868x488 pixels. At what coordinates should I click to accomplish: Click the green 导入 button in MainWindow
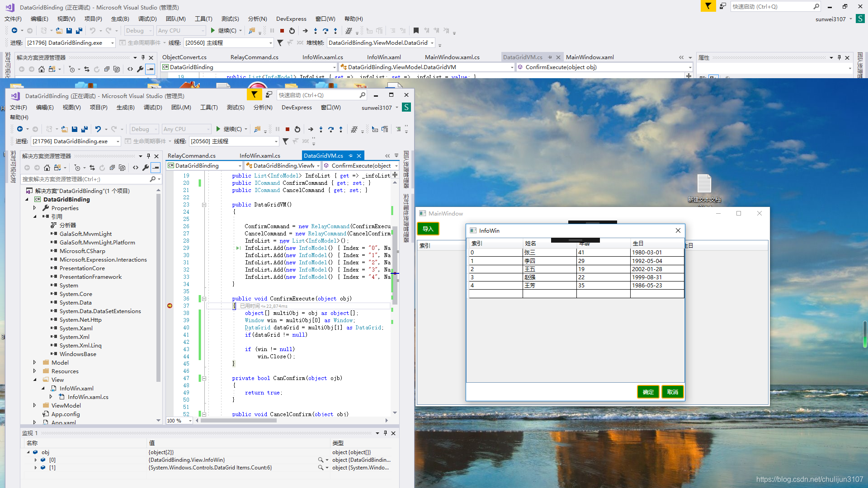[428, 229]
